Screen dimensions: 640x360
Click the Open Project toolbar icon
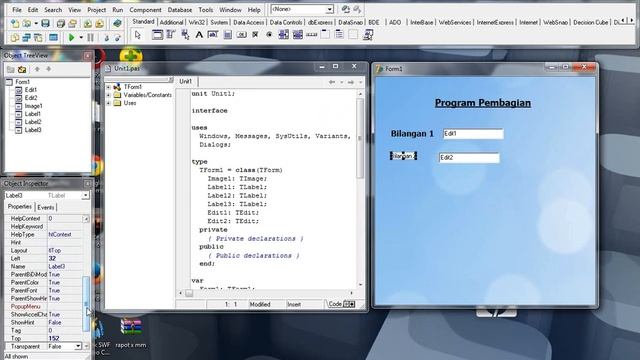click(x=73, y=24)
